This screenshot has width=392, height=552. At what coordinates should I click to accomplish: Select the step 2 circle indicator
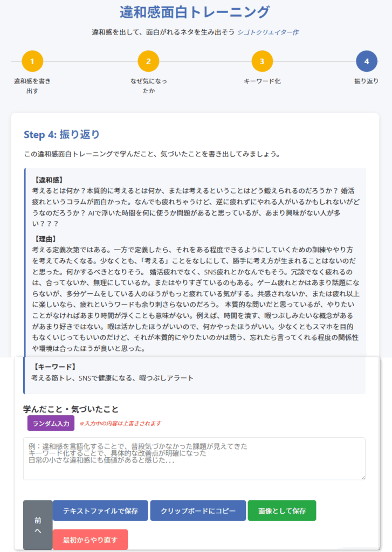(x=148, y=61)
